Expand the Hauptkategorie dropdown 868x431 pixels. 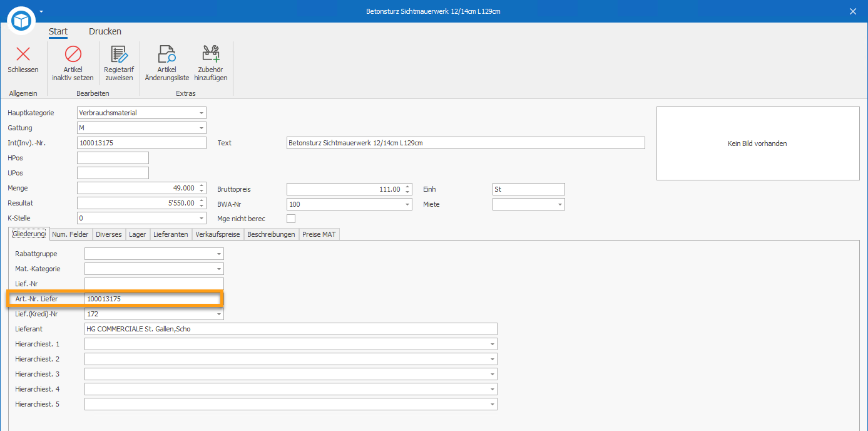click(201, 113)
